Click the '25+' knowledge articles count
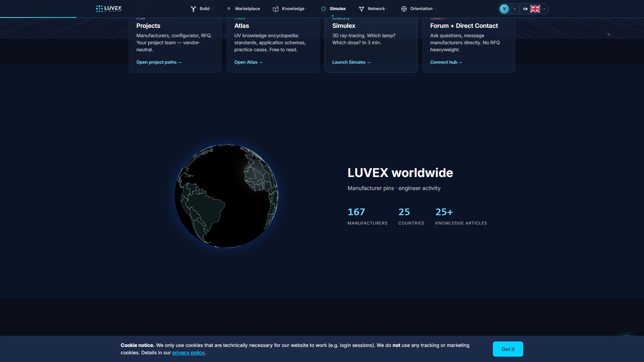Viewport: 644px width, 362px height. click(444, 212)
